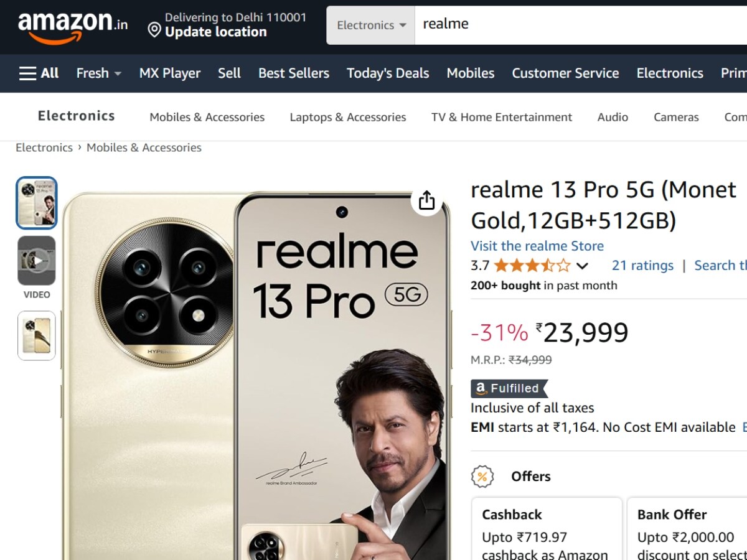Select the first product image thumbnail

pyautogui.click(x=37, y=203)
